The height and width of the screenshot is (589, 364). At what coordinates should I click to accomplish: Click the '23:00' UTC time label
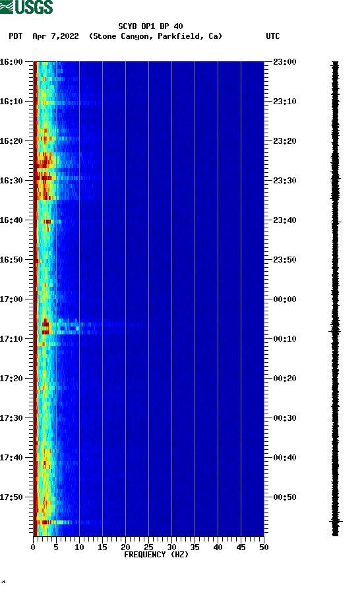tap(285, 61)
